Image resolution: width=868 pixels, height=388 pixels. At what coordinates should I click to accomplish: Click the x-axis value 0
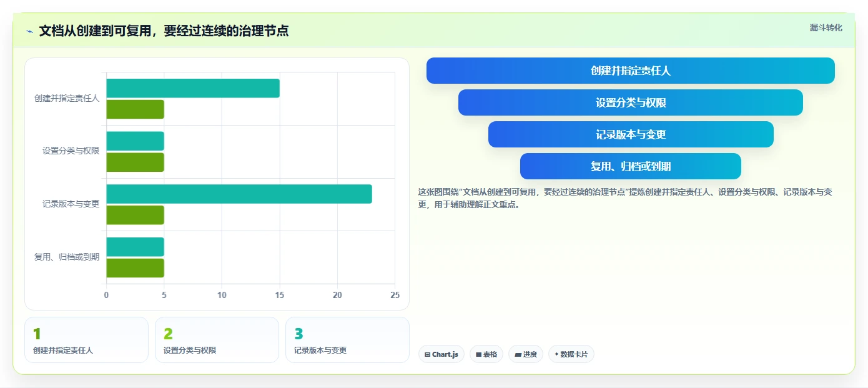pyautogui.click(x=106, y=295)
